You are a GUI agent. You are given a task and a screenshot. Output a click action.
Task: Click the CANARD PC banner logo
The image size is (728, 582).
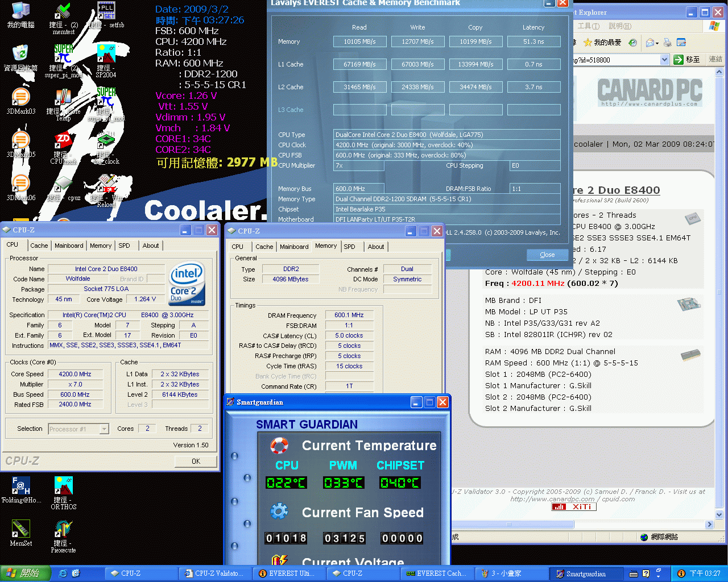[650, 92]
